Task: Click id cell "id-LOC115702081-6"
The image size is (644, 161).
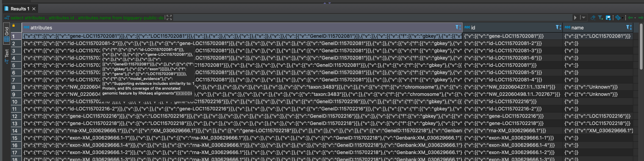Action: (512, 58)
